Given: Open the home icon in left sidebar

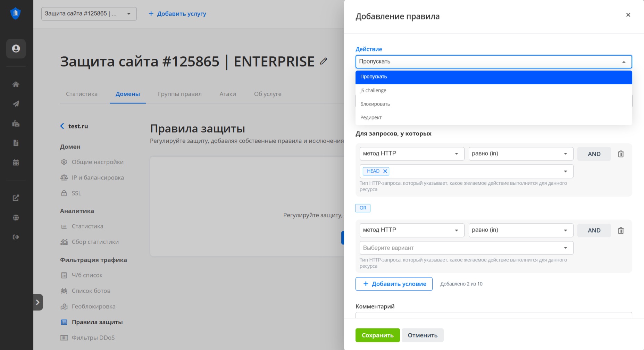Looking at the screenshot, I should (16, 84).
